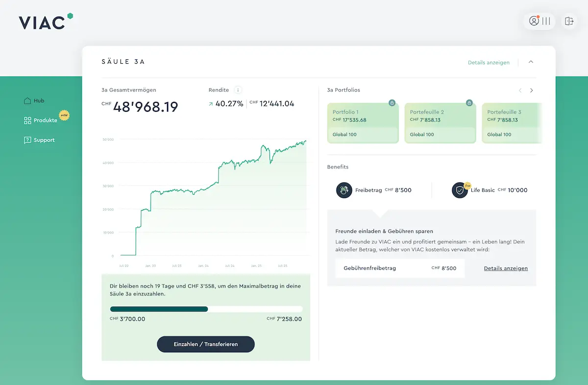Click the lock icon on Portfolio 1
The image size is (588, 385).
392,103
